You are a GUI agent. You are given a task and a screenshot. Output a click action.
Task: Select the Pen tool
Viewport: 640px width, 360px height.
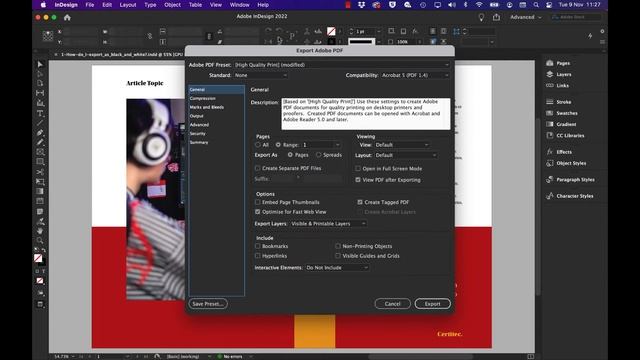[40, 133]
